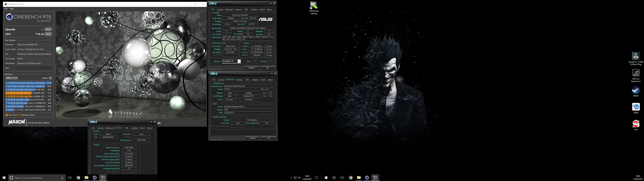Open the Cinebench File menu
This screenshot has height=181, width=644.
pos(6,9)
